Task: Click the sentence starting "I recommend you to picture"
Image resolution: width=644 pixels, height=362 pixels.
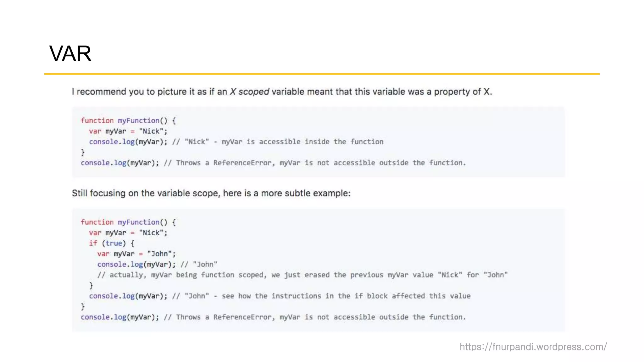Action: point(282,92)
